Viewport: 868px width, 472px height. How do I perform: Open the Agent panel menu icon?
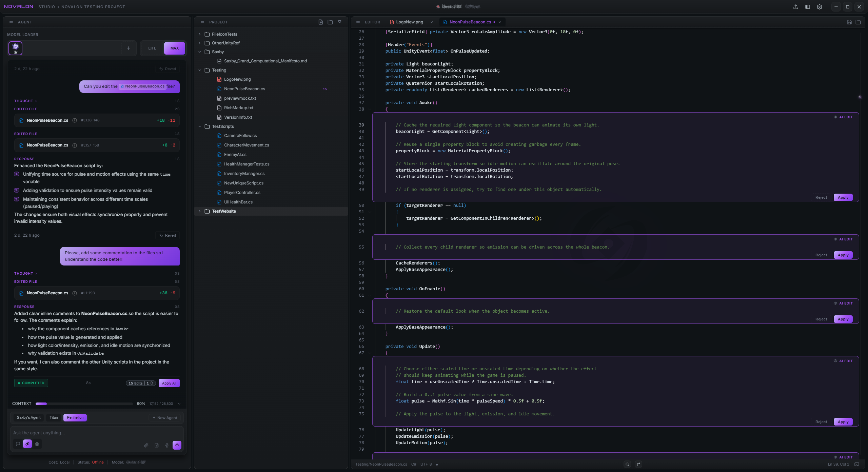point(11,22)
